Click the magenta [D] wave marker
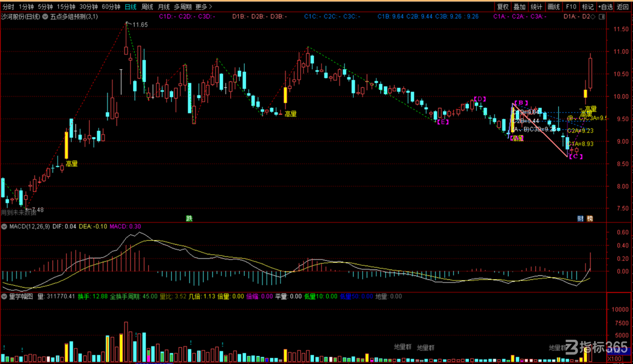The width and height of the screenshot is (633, 364). [479, 99]
